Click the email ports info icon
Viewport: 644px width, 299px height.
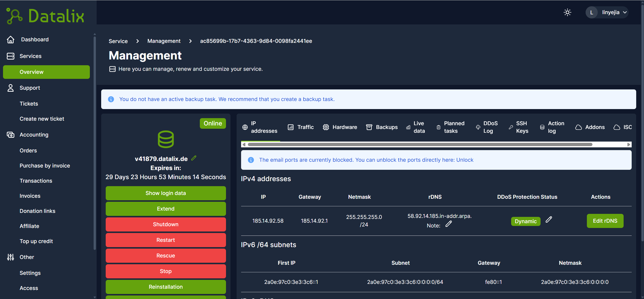tap(251, 160)
